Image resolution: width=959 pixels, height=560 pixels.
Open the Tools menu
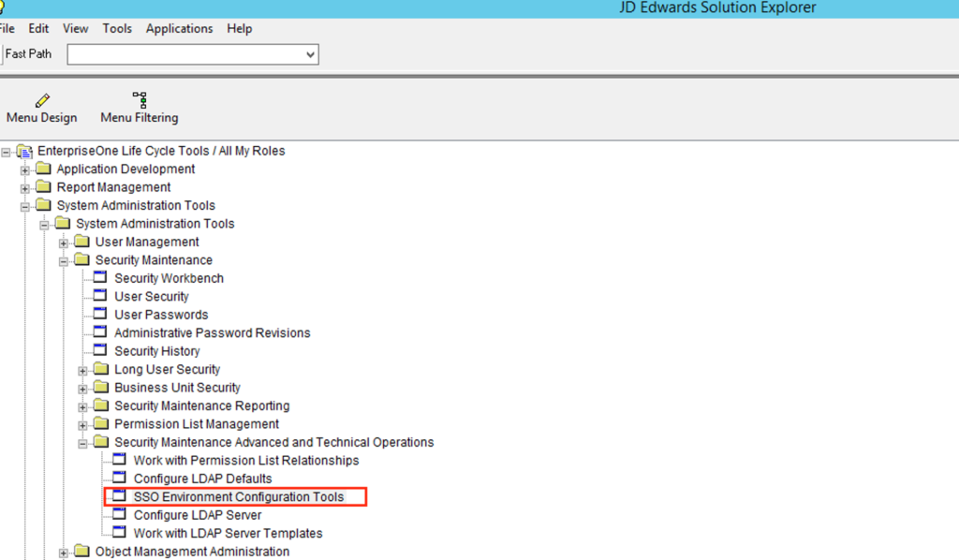click(x=117, y=28)
